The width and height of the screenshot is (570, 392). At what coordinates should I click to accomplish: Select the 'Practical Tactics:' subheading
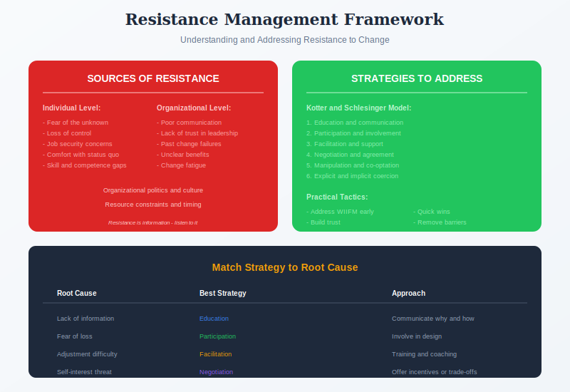tap(337, 197)
